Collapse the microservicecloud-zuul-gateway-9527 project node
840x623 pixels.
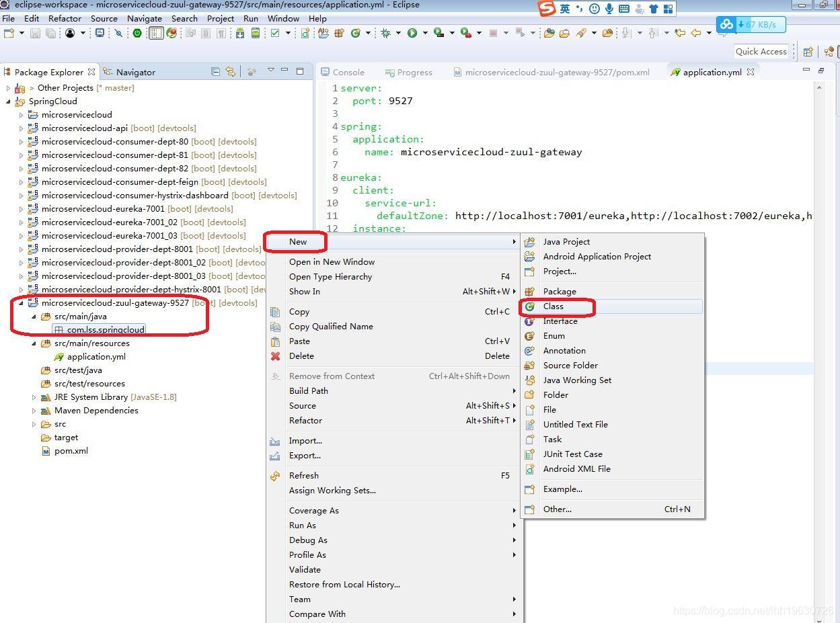tap(21, 303)
